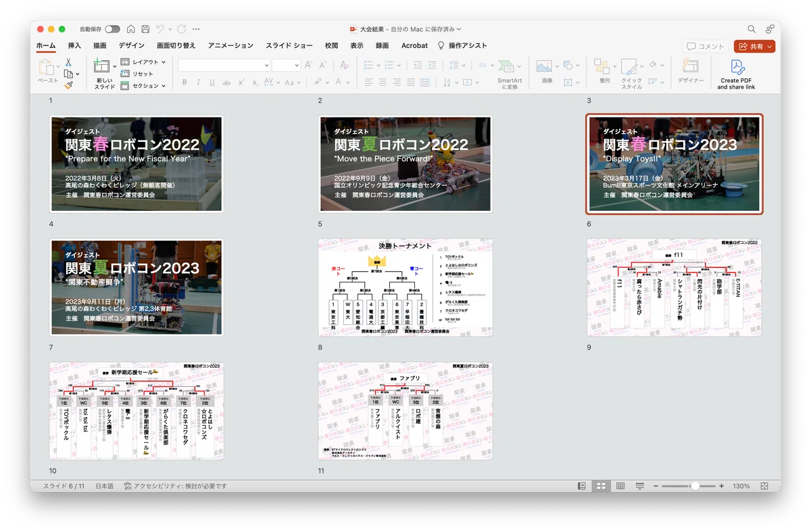Screen dimensions: 811x532
Task: Click the 130% zoom level
Action: tap(741, 486)
